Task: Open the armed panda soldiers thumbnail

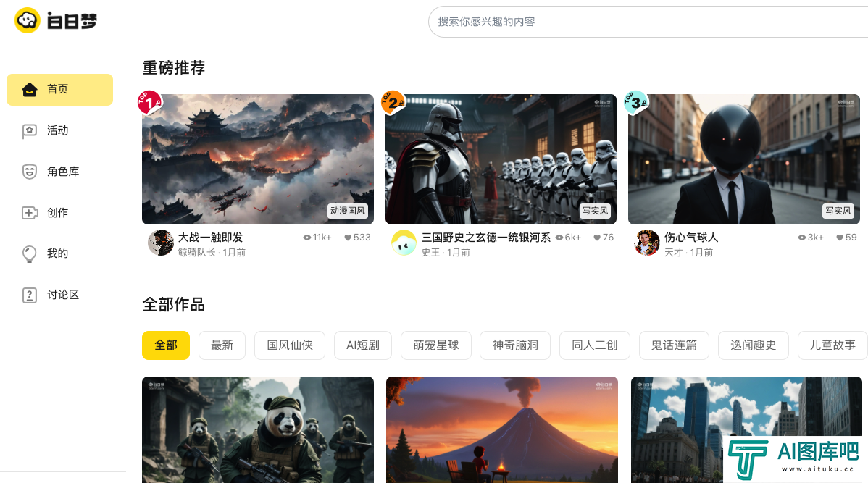Action: 258,430
